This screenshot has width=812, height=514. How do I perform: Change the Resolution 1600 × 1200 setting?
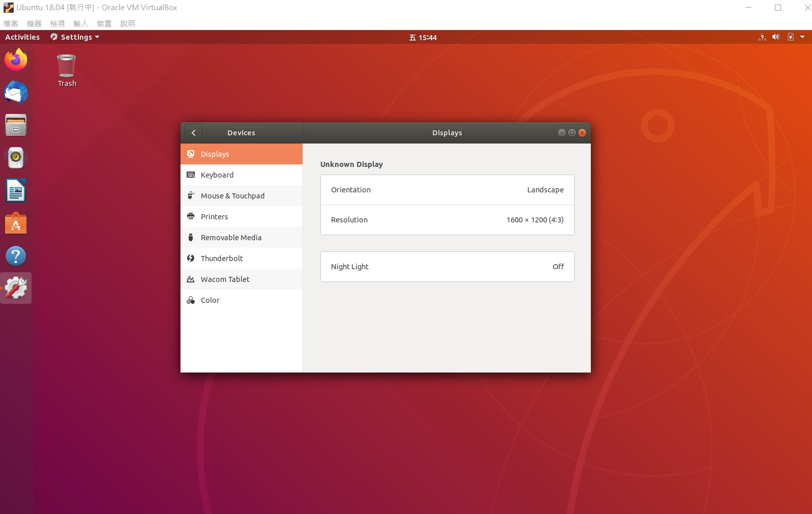click(x=447, y=220)
